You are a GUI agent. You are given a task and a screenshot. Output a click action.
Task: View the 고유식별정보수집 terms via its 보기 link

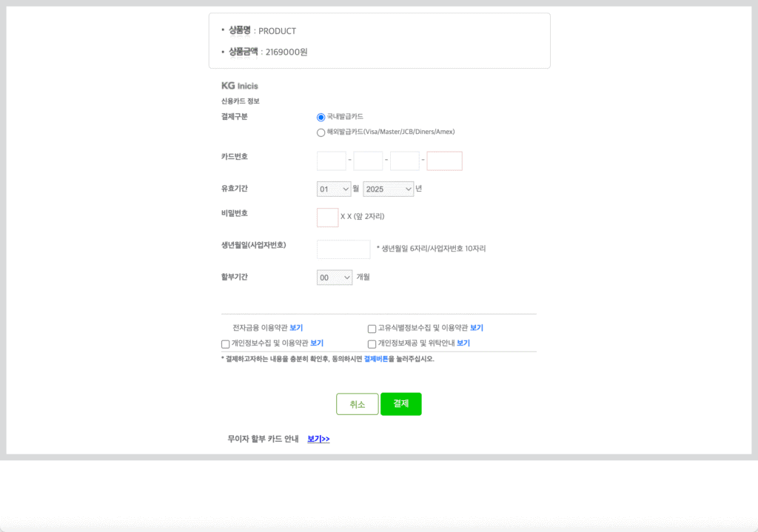pyautogui.click(x=475, y=328)
